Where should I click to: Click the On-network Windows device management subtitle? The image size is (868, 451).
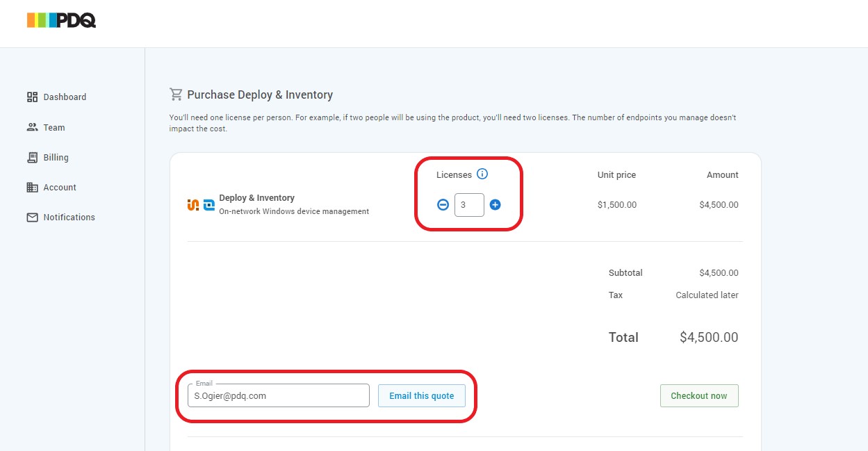[294, 211]
